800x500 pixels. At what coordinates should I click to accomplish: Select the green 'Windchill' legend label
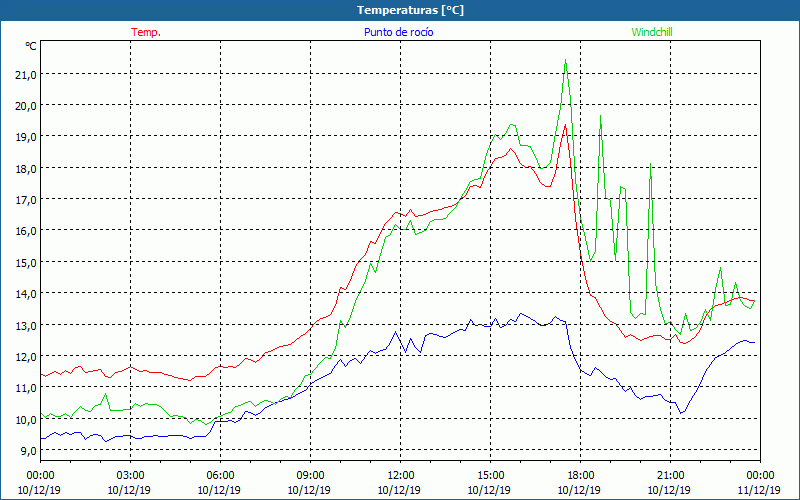652,32
